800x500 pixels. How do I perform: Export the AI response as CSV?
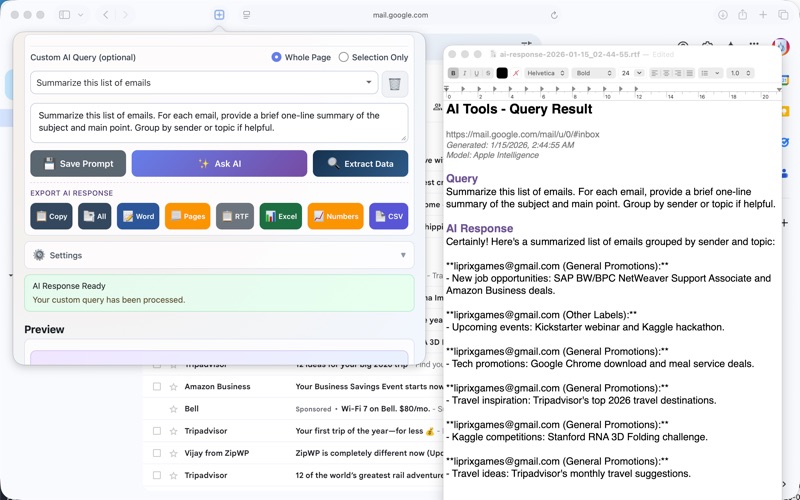point(389,216)
